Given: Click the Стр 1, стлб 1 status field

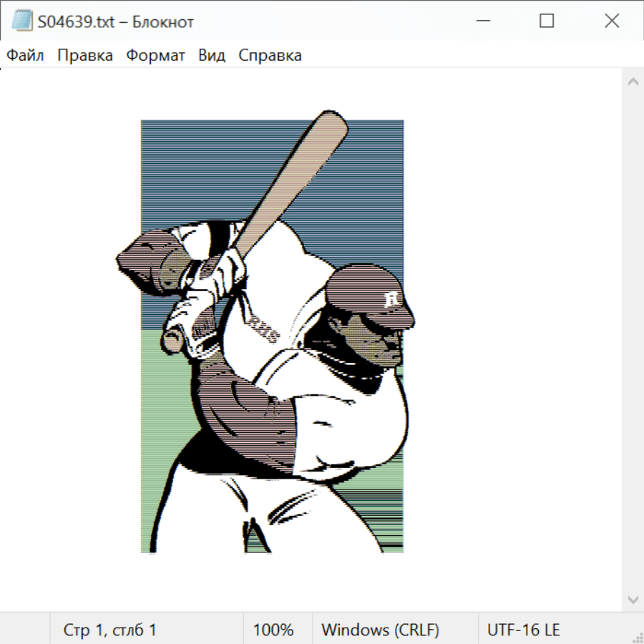Looking at the screenshot, I should pyautogui.click(x=110, y=630).
